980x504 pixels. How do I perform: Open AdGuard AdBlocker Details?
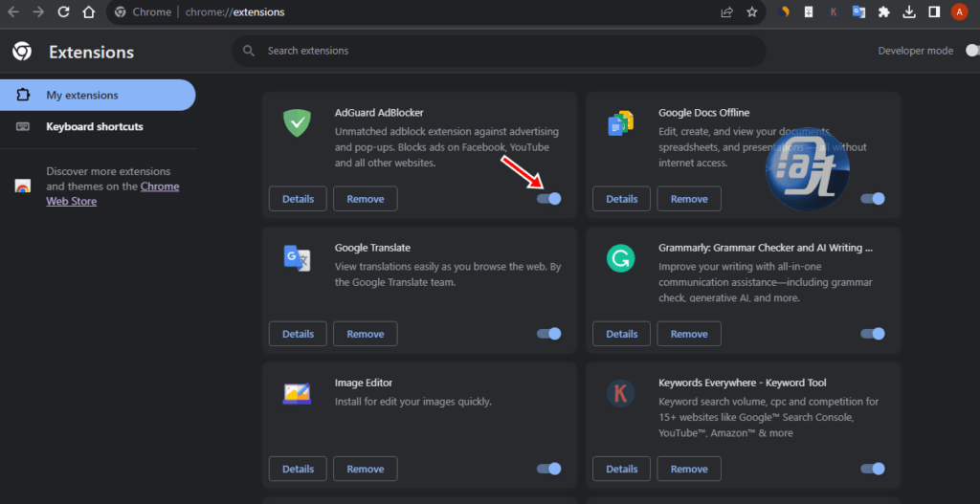point(298,199)
